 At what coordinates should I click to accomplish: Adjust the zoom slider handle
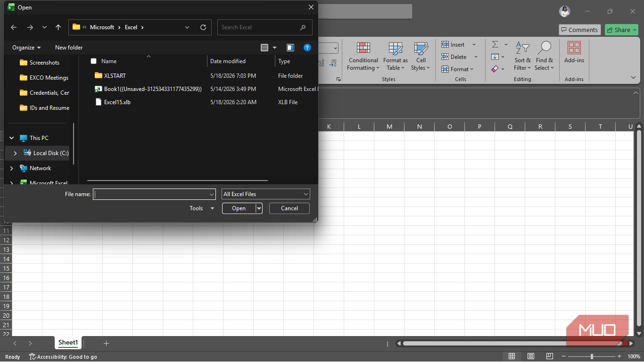[x=592, y=357]
